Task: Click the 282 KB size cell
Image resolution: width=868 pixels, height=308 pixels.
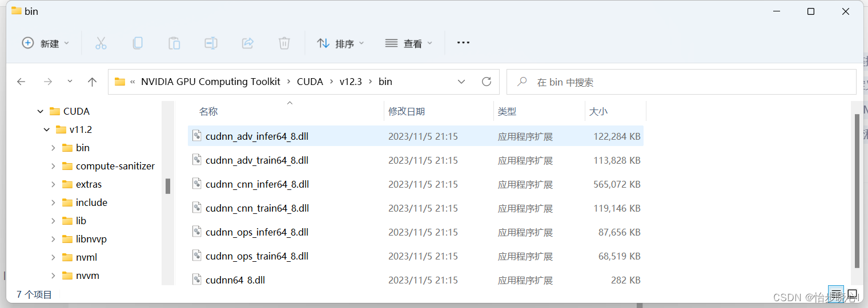Action: click(x=626, y=280)
